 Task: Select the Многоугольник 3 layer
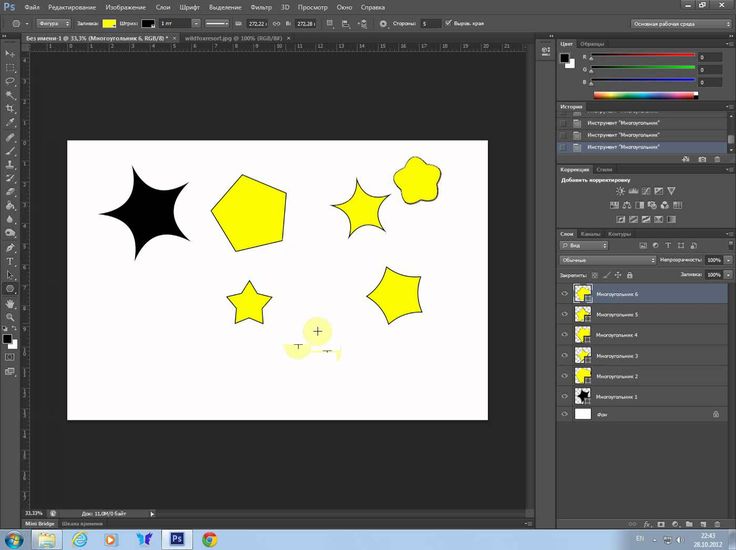tap(617, 355)
